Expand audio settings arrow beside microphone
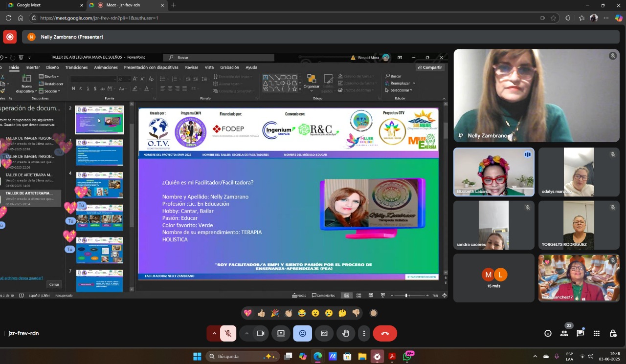 (x=214, y=333)
